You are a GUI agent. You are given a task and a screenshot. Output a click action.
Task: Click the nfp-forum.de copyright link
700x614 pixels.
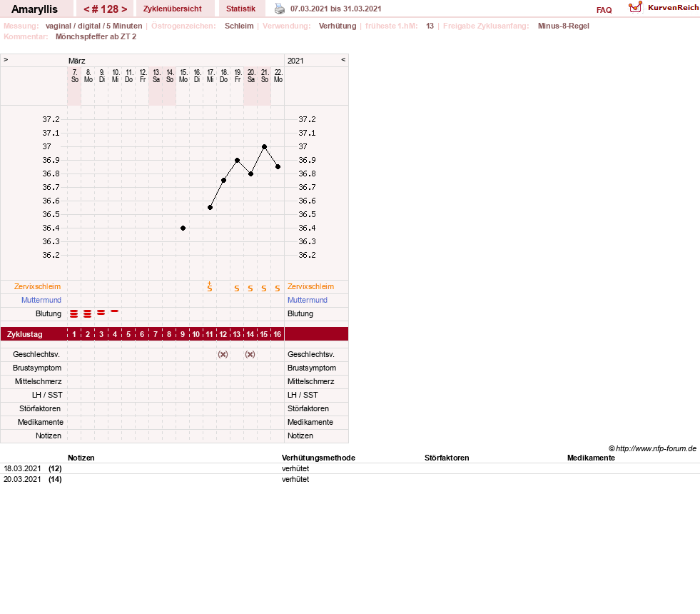tap(652, 448)
